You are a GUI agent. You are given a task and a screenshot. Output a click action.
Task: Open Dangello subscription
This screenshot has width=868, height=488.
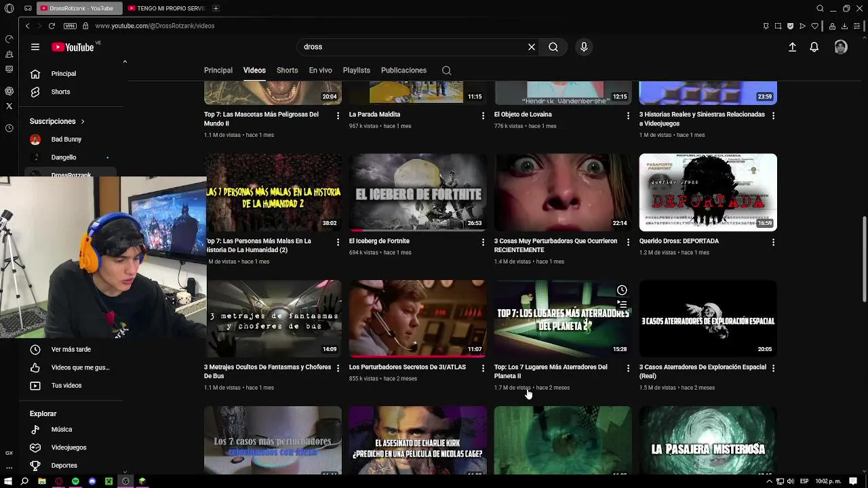71,157
